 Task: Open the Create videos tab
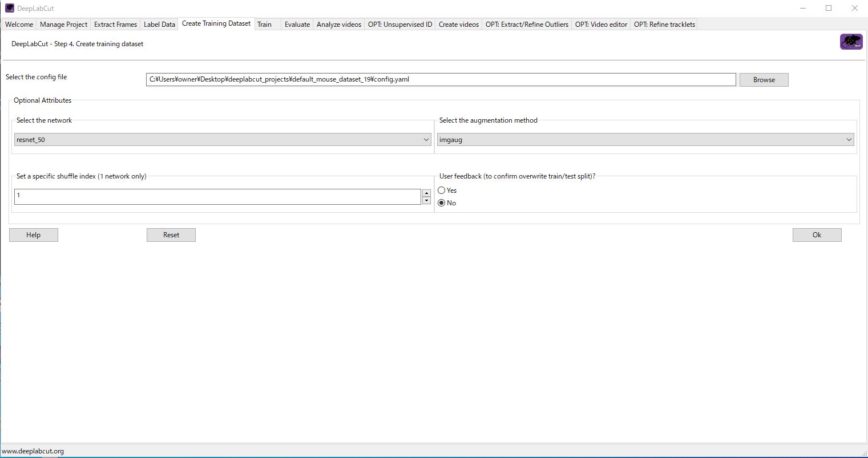click(x=459, y=25)
